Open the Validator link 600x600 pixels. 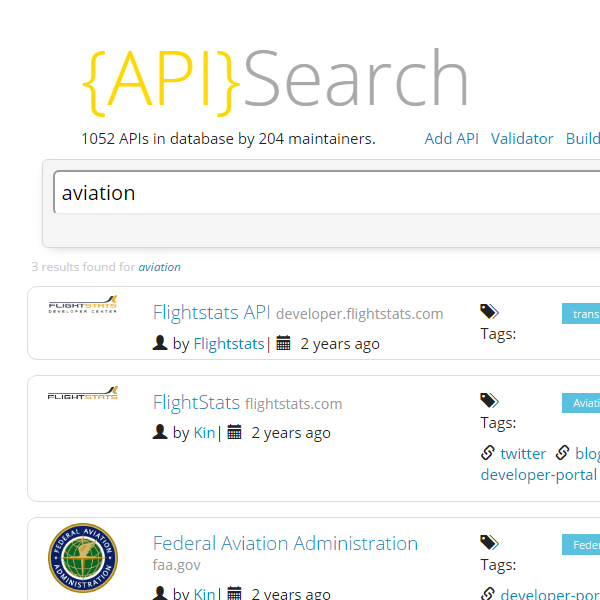522,139
